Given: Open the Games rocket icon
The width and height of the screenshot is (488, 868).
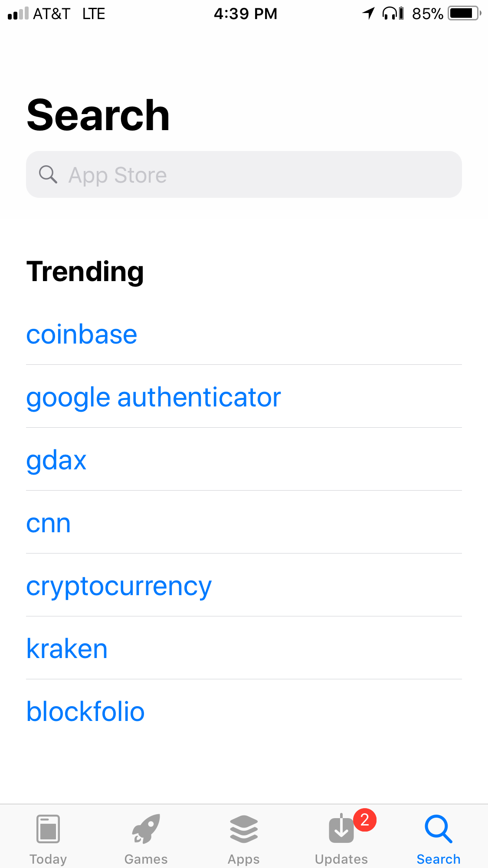Looking at the screenshot, I should 146,829.
